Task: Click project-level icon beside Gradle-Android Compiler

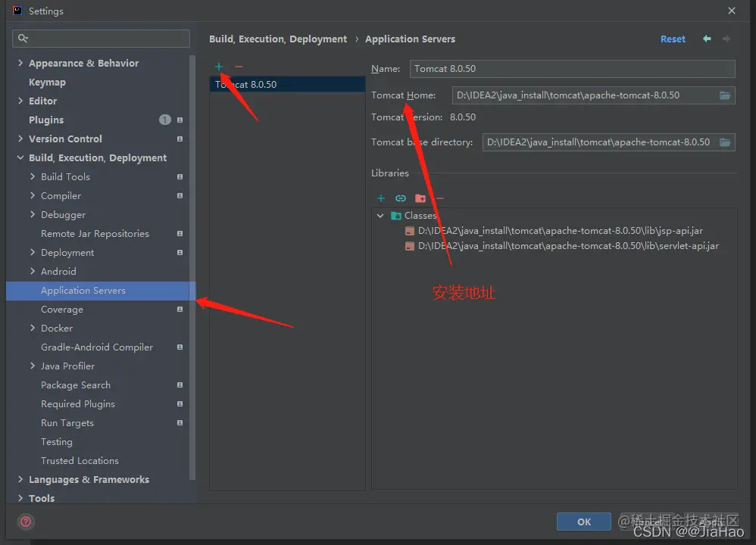Action: (180, 347)
